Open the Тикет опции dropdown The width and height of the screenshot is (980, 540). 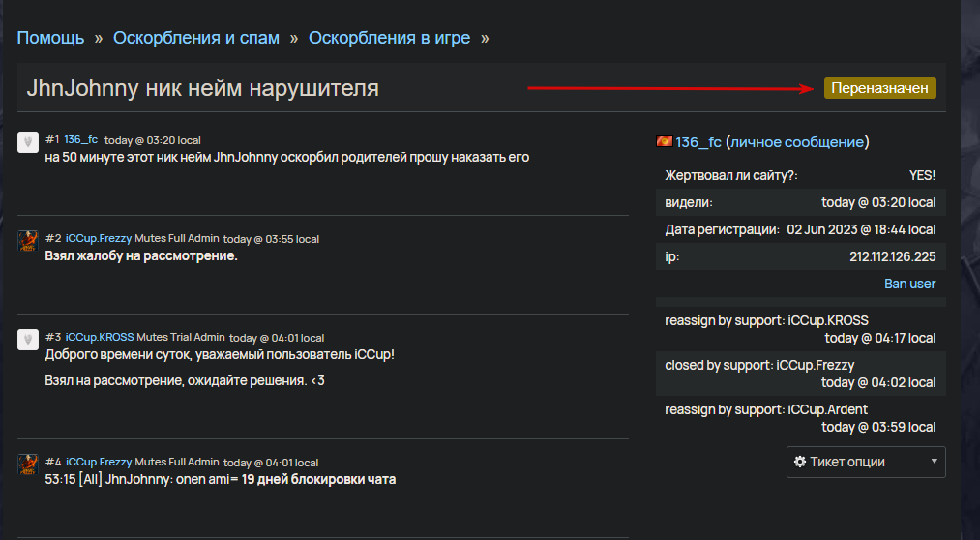[x=866, y=462]
